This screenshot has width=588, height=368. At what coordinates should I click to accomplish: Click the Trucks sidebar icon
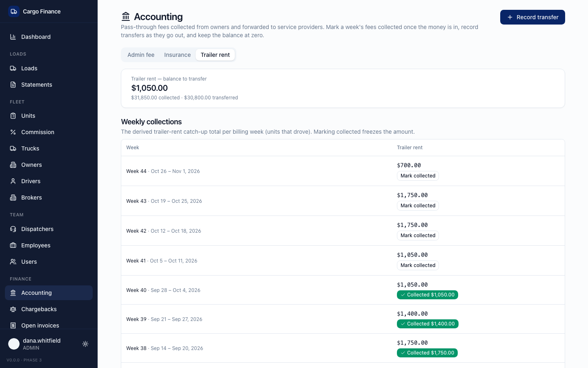click(13, 148)
